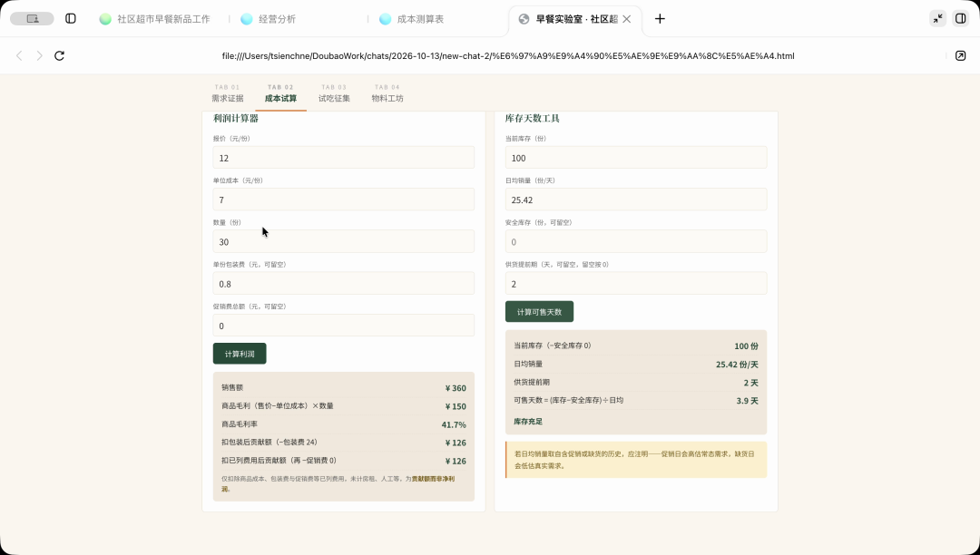The height and width of the screenshot is (555, 980).
Task: Click the 库存天数工具 heading
Action: click(x=533, y=118)
